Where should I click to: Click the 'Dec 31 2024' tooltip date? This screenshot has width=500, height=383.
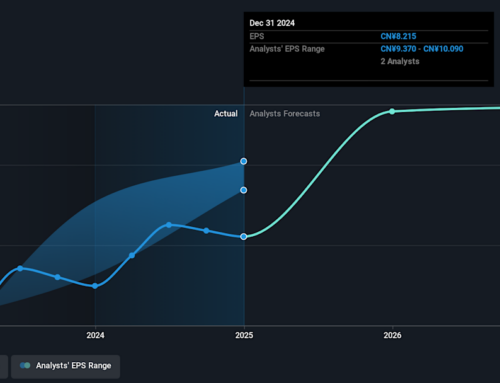[x=272, y=23]
